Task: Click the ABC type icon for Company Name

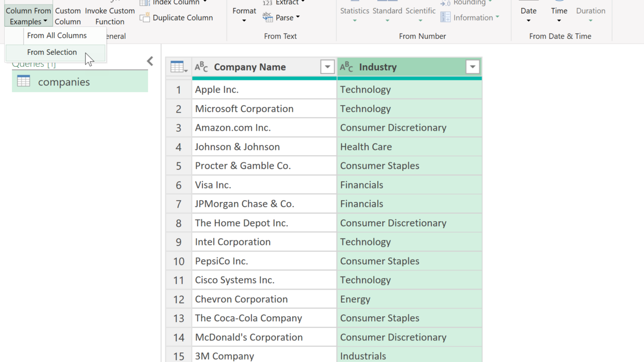Action: click(x=201, y=67)
